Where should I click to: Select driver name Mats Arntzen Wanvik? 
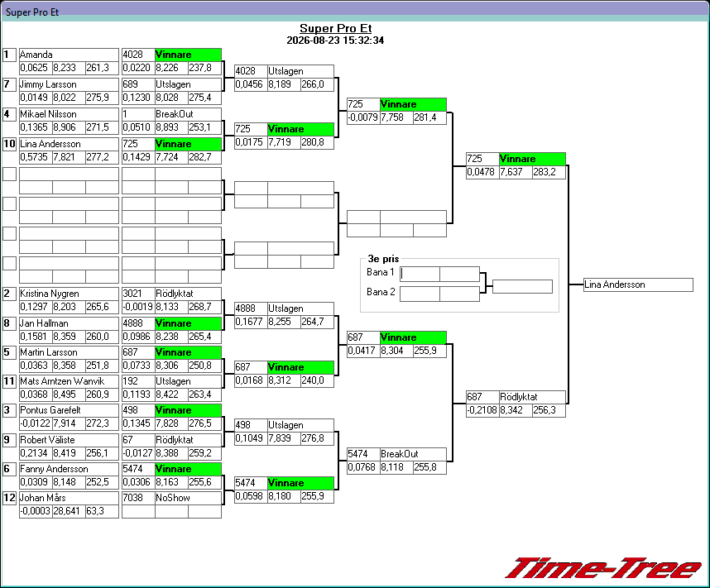[69, 381]
